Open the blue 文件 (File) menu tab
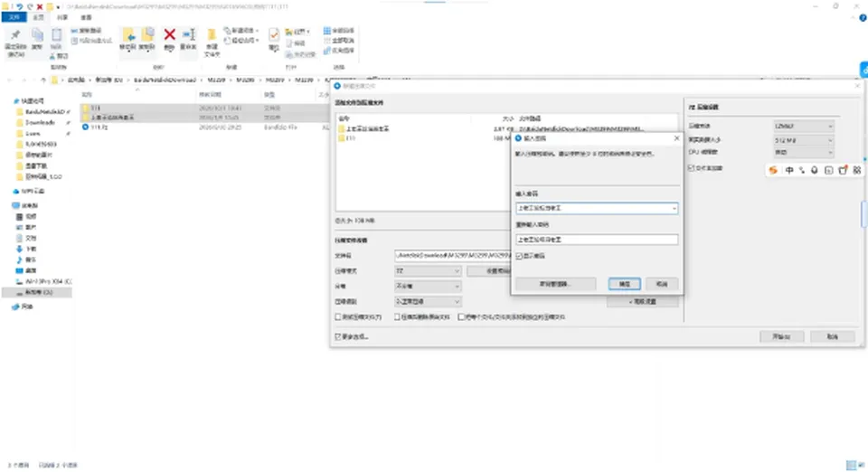 (x=14, y=17)
